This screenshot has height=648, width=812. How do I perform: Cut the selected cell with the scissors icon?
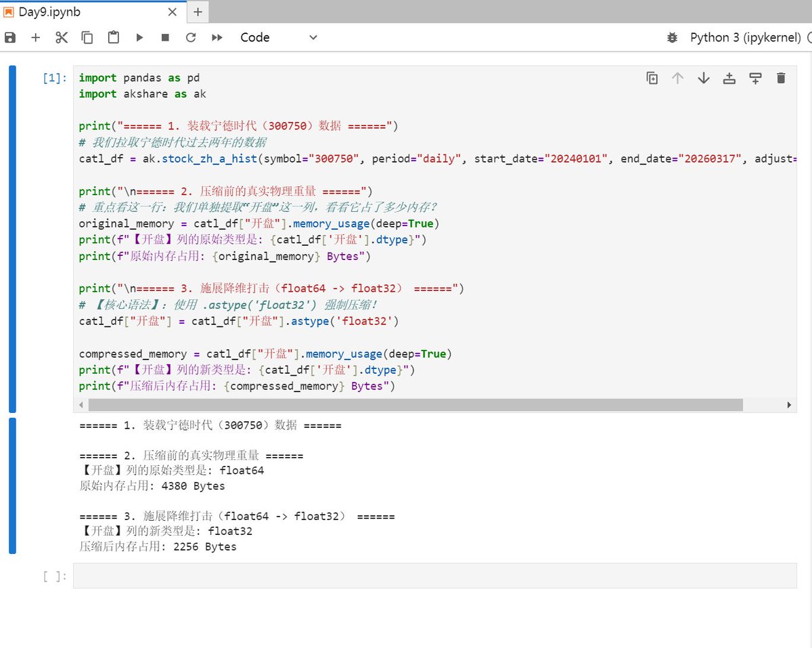point(62,38)
